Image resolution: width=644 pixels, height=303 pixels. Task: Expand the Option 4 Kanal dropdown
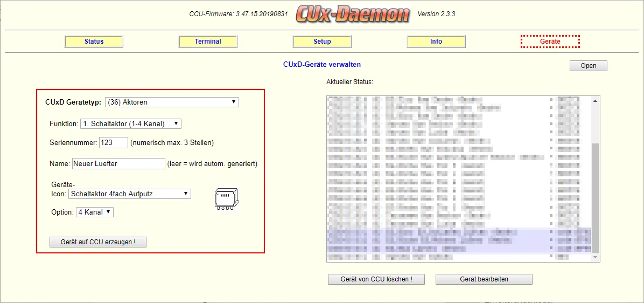(94, 212)
